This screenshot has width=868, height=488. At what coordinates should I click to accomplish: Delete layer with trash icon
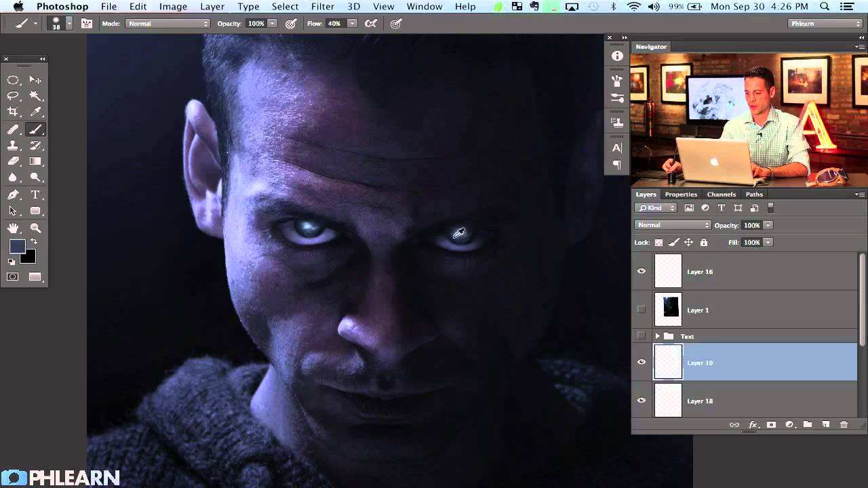844,425
